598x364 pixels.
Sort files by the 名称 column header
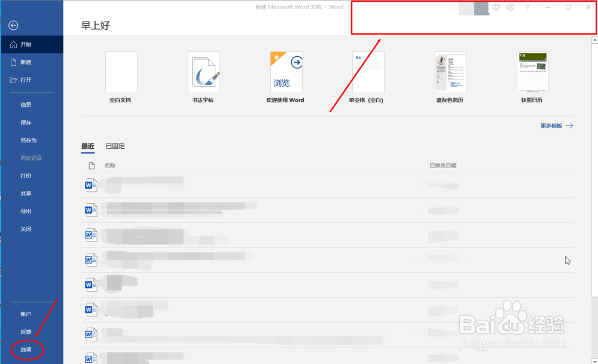click(110, 166)
